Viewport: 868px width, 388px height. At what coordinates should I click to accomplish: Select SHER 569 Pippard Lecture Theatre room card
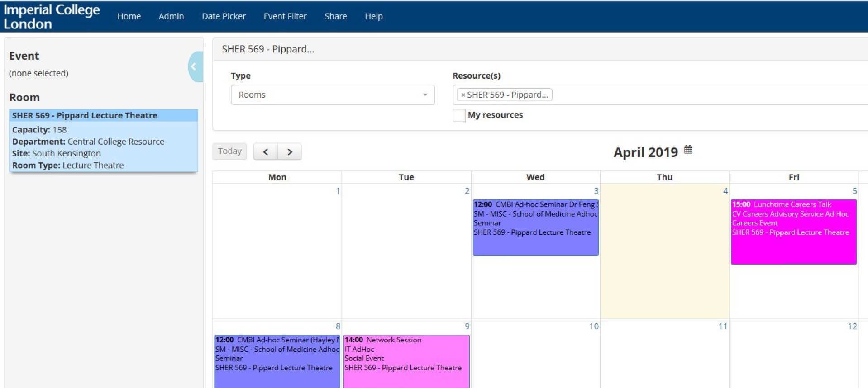coord(103,140)
